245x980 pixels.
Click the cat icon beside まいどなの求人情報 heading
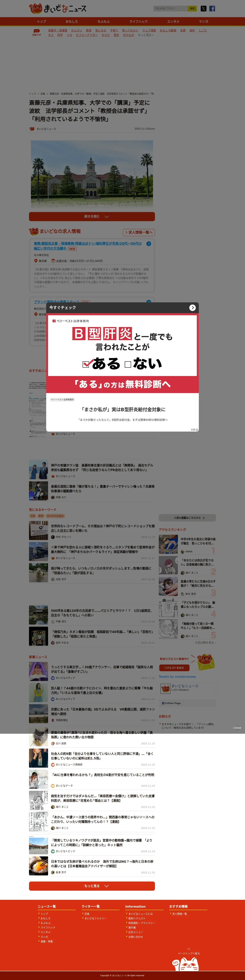coord(34,231)
